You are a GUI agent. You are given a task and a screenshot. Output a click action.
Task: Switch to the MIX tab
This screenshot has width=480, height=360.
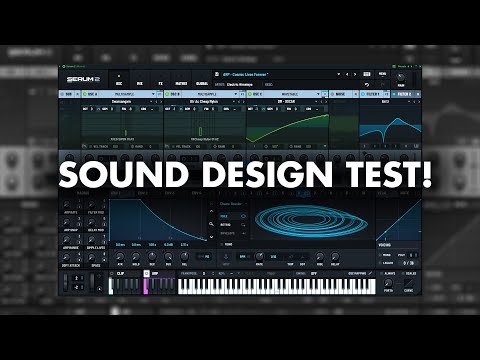(x=140, y=79)
